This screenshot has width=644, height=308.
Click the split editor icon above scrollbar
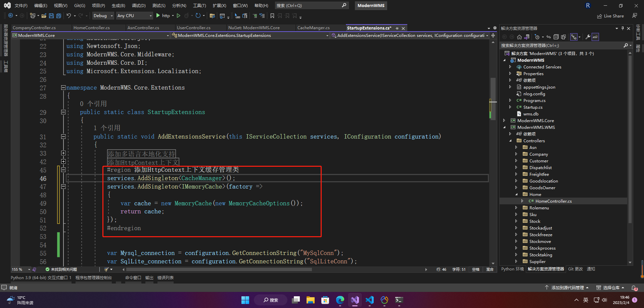pos(493,35)
